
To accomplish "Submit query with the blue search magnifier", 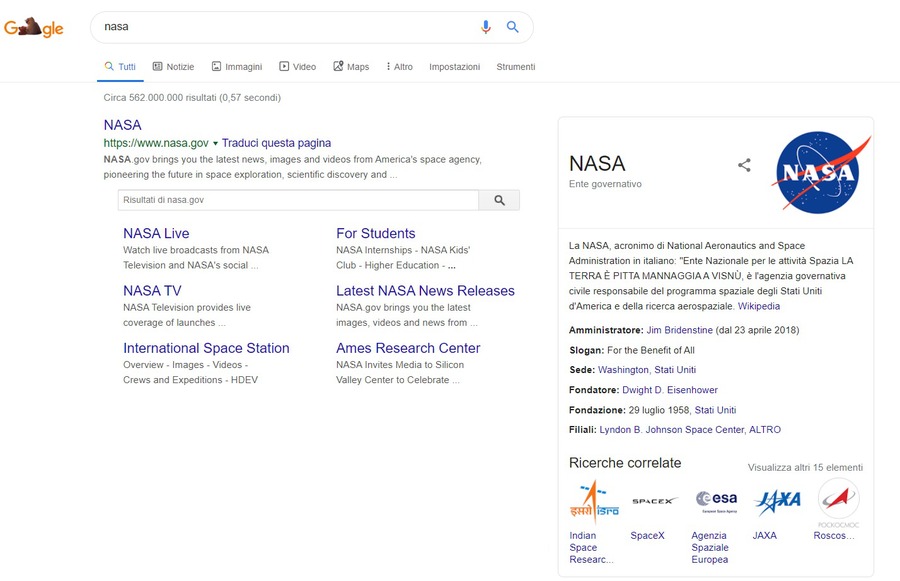I will tap(513, 26).
